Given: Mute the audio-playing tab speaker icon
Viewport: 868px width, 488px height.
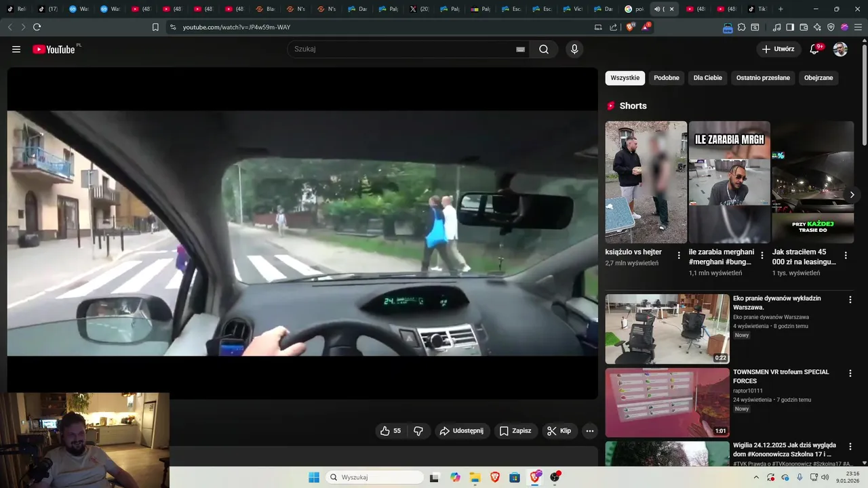Looking at the screenshot, I should (x=657, y=9).
